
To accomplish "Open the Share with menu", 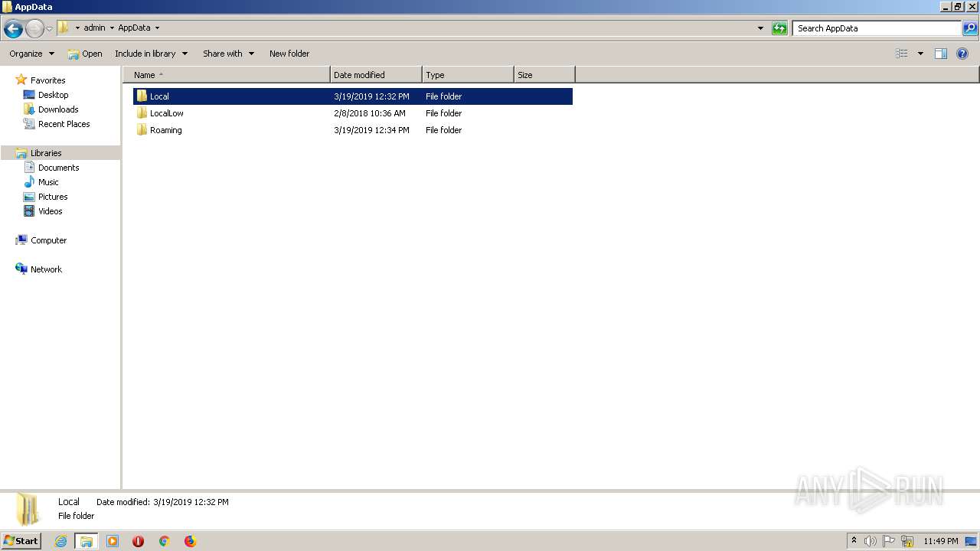I will click(x=228, y=54).
